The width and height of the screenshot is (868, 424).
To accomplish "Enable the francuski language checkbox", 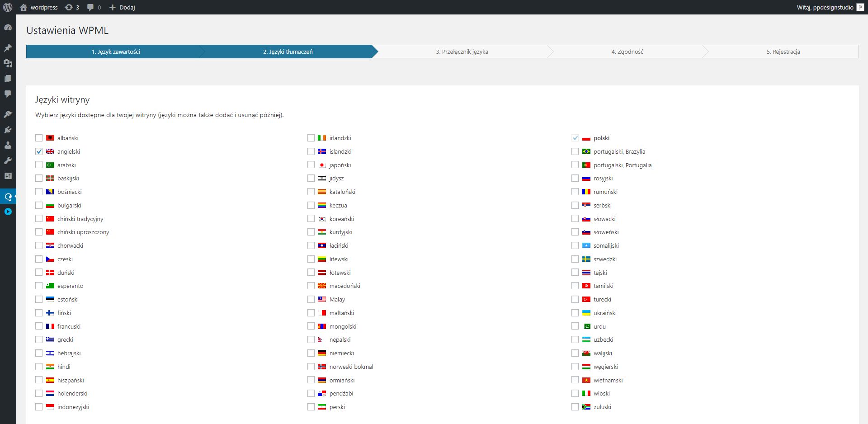I will tap(39, 326).
